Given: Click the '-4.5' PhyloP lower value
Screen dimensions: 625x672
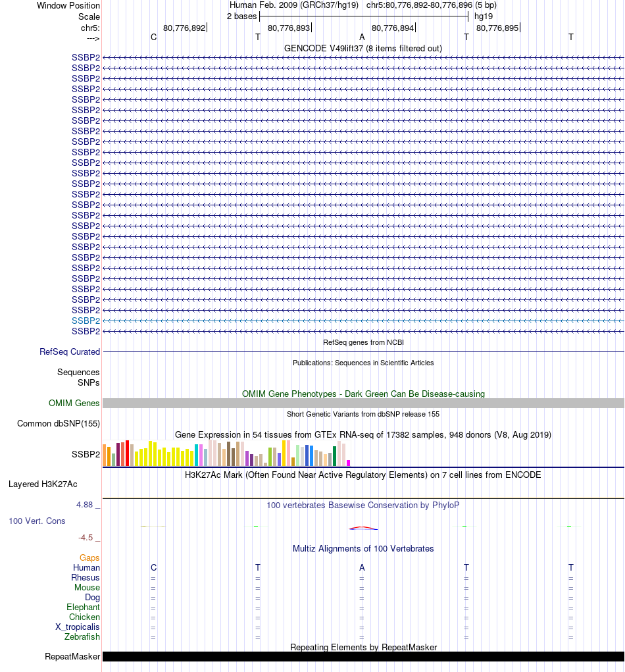Looking at the screenshot, I should click(86, 538).
